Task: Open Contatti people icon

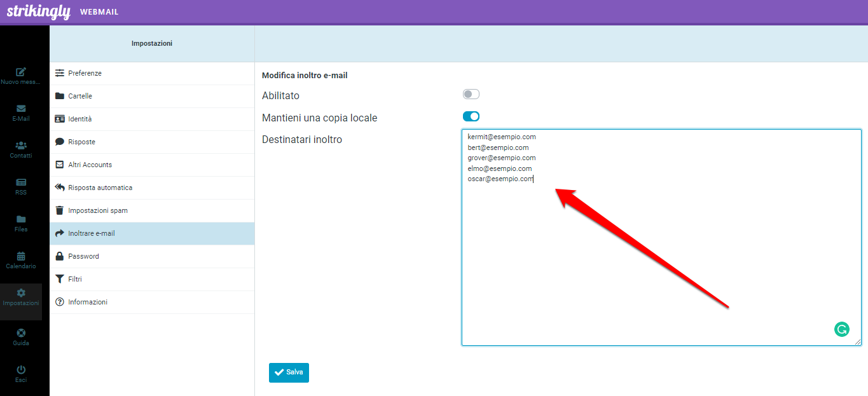Action: 21,146
